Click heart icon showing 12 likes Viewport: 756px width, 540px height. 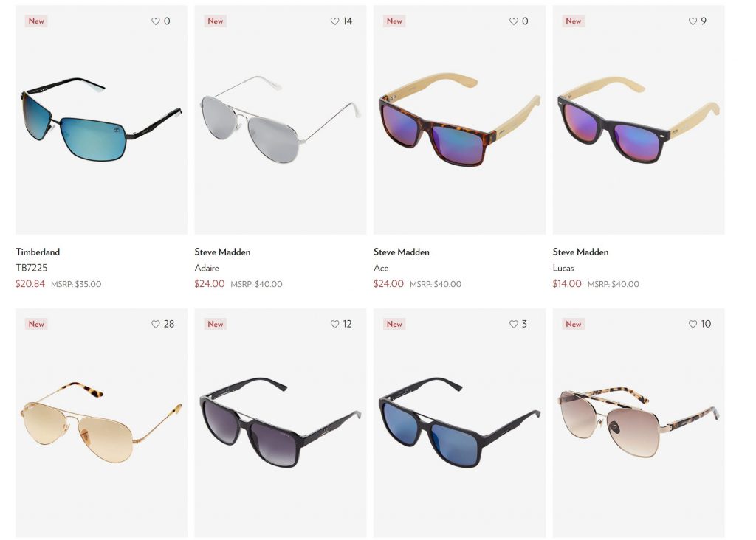334,324
